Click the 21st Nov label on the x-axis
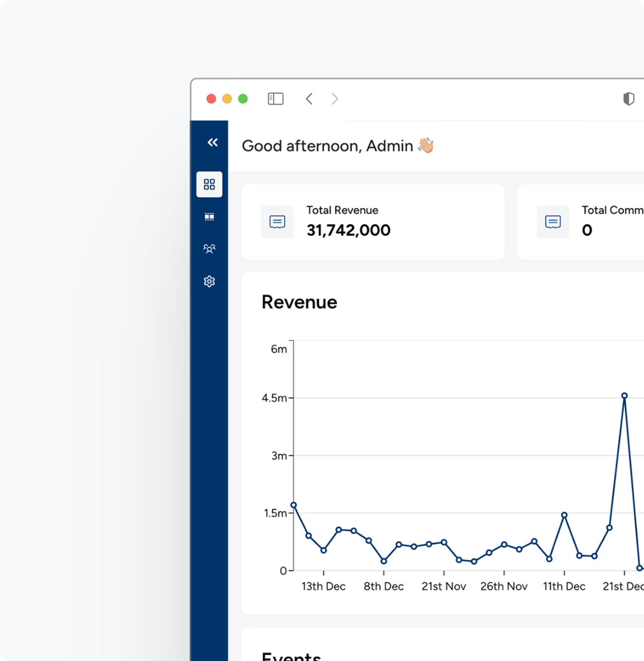This screenshot has height=661, width=644. coord(444,586)
